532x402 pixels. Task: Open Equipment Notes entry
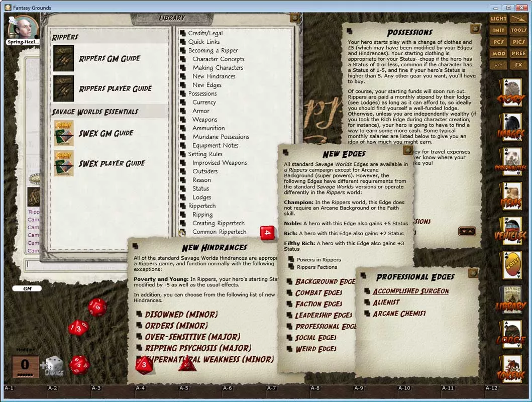pyautogui.click(x=215, y=145)
